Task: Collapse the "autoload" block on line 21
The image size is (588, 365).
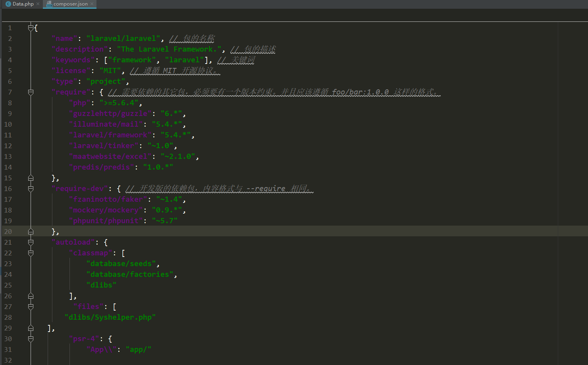Action: 31,242
